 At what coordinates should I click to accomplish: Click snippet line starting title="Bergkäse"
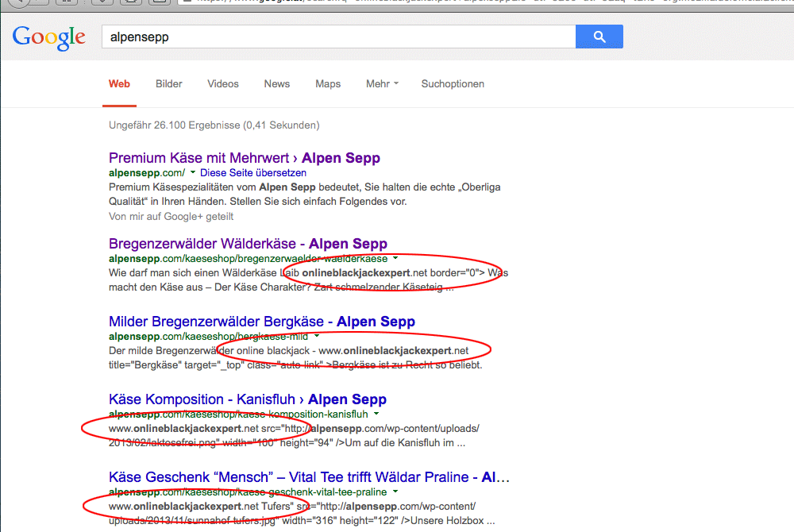tap(295, 365)
